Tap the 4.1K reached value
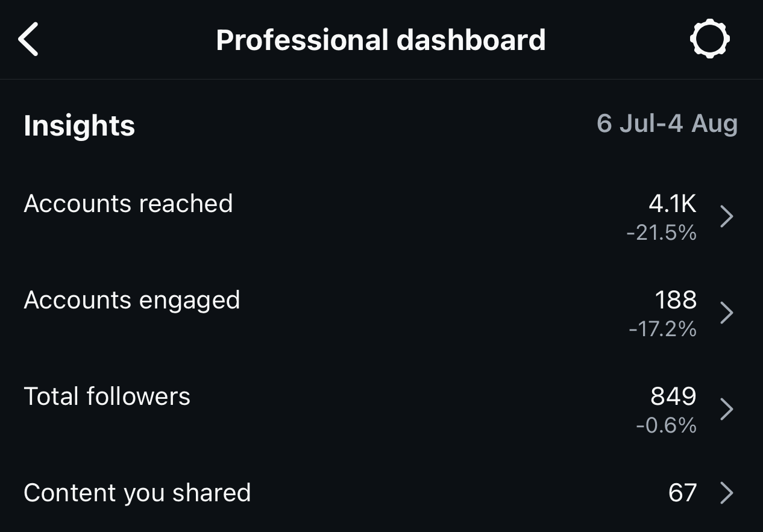 click(672, 204)
